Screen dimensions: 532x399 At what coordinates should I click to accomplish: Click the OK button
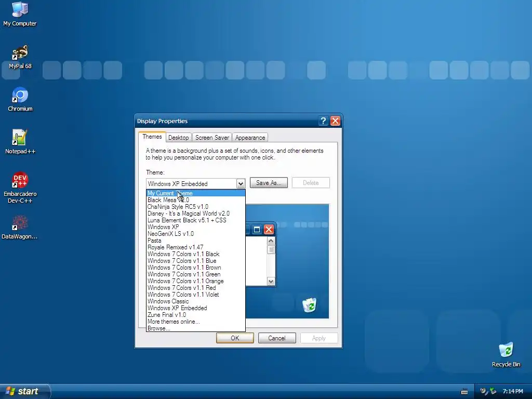(x=235, y=338)
